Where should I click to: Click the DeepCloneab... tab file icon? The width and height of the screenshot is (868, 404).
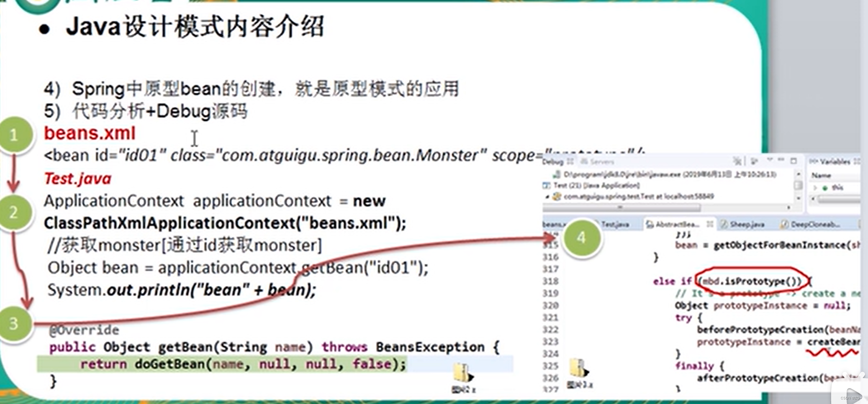click(784, 225)
